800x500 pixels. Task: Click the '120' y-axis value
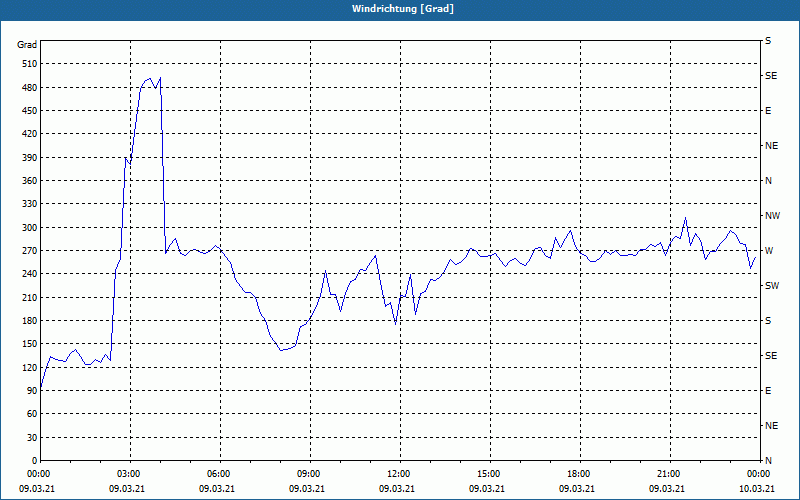point(30,367)
